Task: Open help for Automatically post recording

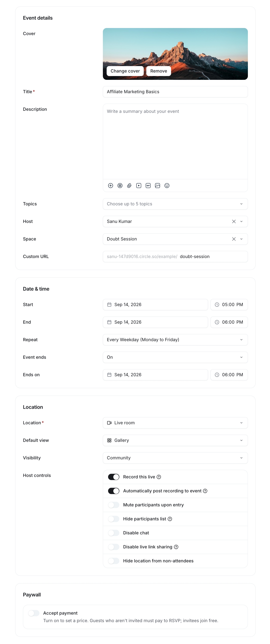Action: [x=205, y=491]
